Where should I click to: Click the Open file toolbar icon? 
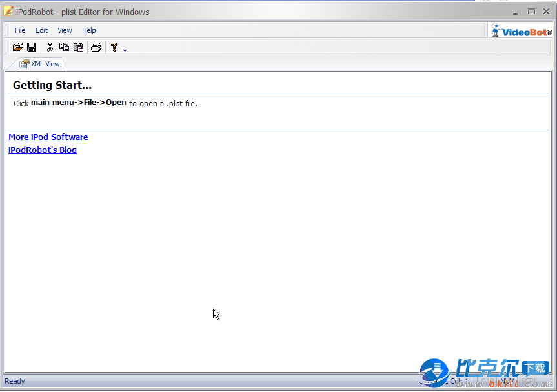[x=17, y=47]
